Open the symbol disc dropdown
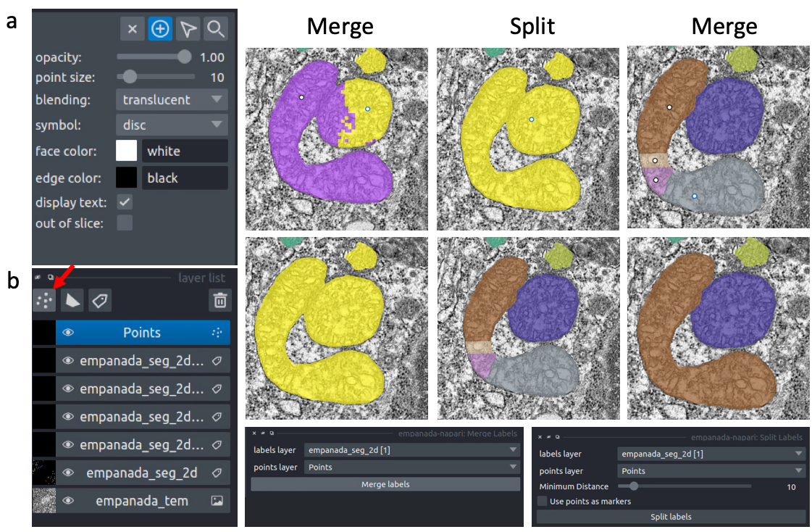The image size is (812, 532). click(172, 125)
